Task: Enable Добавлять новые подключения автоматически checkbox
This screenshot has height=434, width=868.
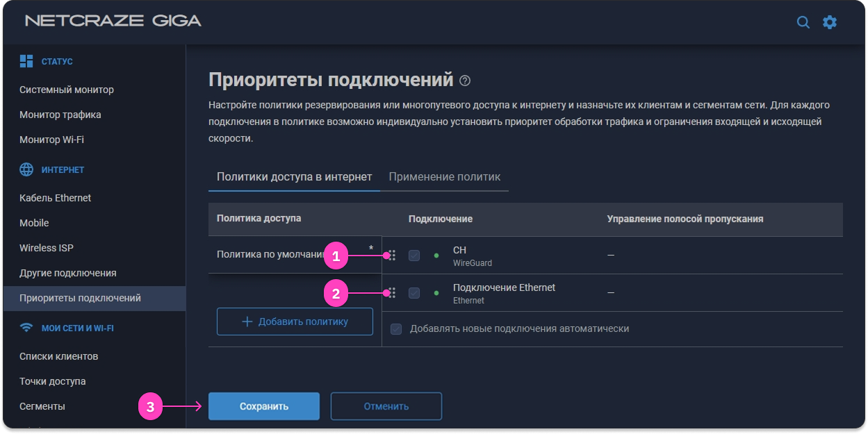Action: 396,328
